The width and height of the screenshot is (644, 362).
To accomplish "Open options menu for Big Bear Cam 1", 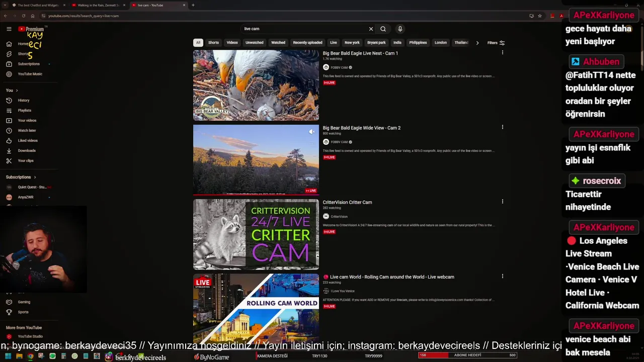I will pyautogui.click(x=502, y=52).
